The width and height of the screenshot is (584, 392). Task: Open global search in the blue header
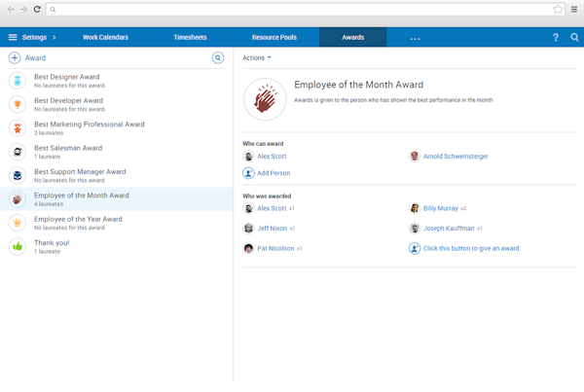coord(575,38)
